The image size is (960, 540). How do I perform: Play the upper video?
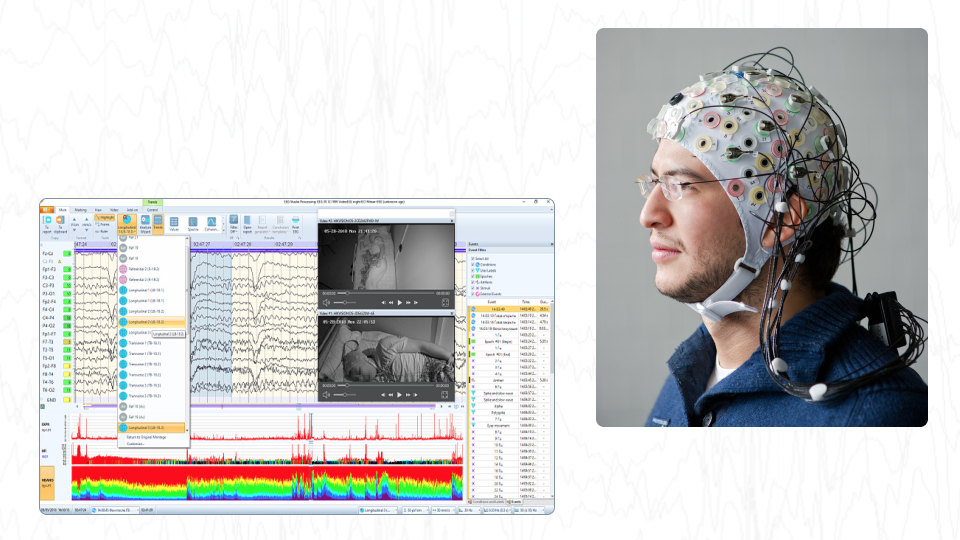(x=400, y=302)
